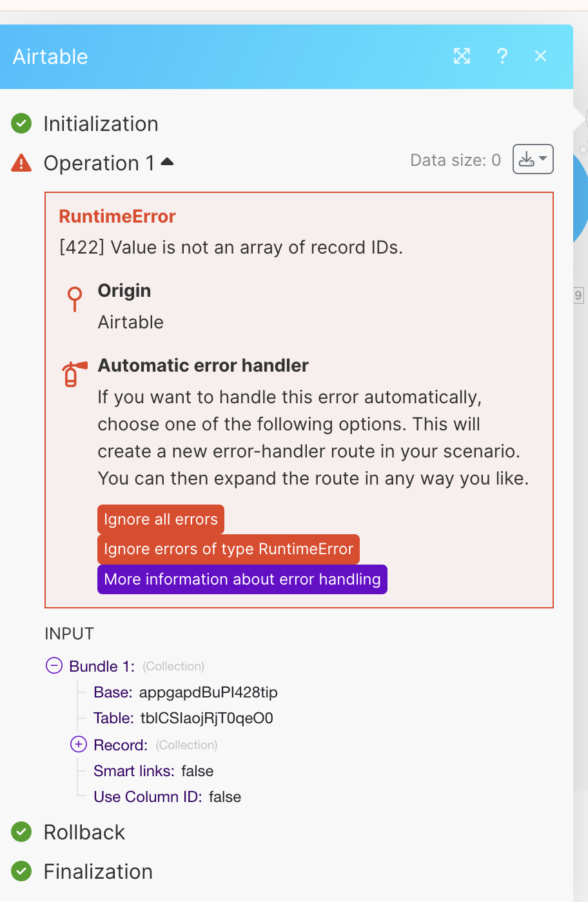The height and width of the screenshot is (902, 588).
Task: Collapse Operation 1 using the caret arrow
Action: [x=167, y=162]
